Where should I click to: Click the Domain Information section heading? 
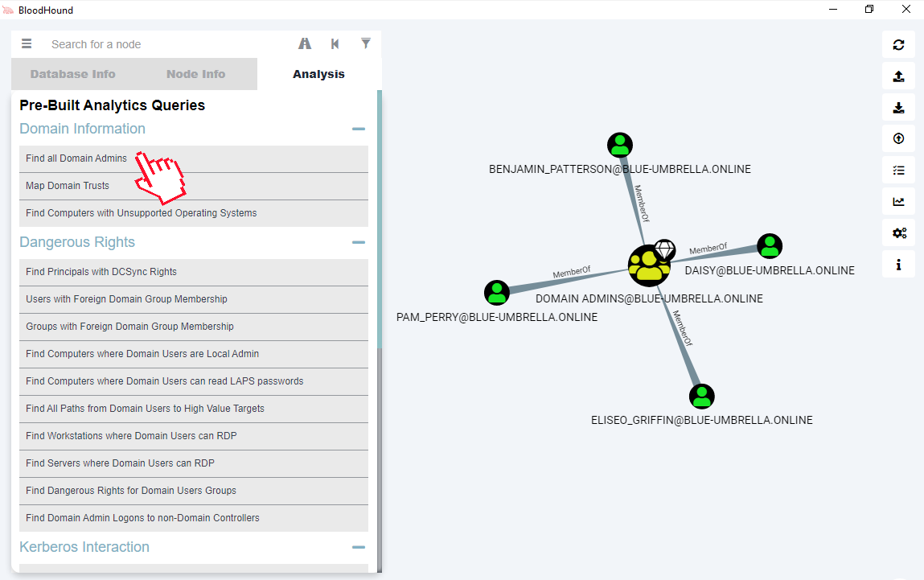(x=83, y=129)
